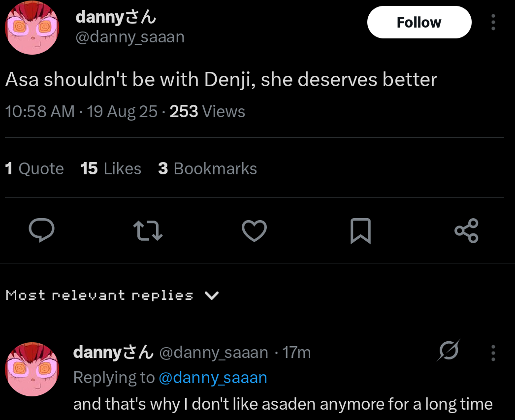Open the 15 Likes list
The width and height of the screenshot is (515, 420).
(111, 169)
